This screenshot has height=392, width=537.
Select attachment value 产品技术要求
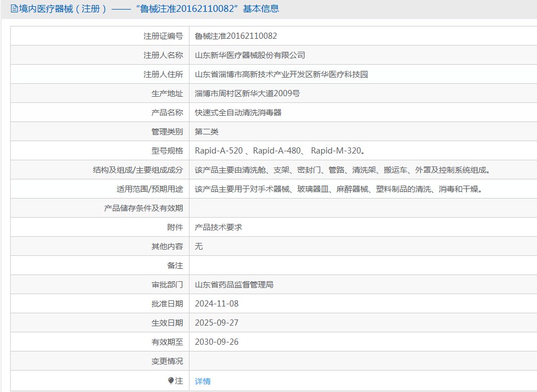click(218, 228)
